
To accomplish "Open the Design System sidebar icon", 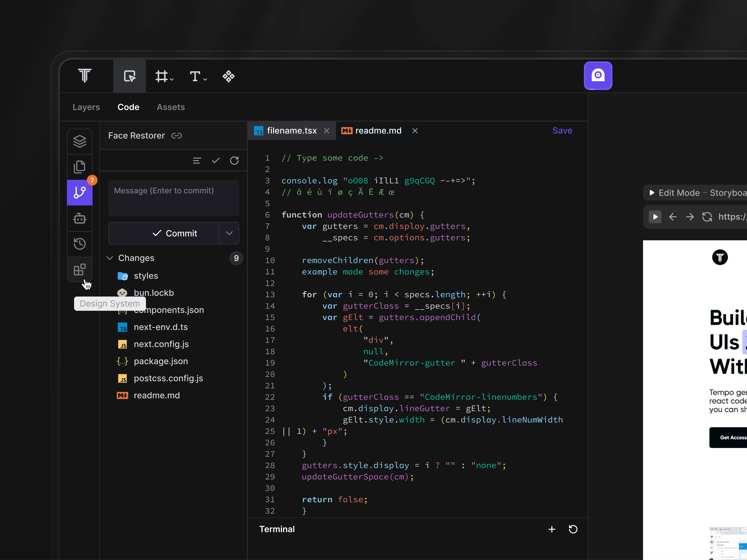I will point(80,269).
